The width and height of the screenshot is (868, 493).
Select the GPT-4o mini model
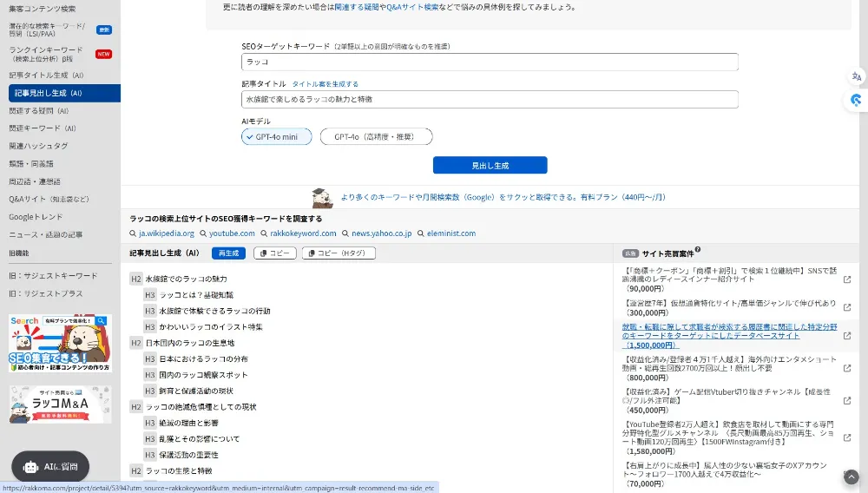pos(276,136)
